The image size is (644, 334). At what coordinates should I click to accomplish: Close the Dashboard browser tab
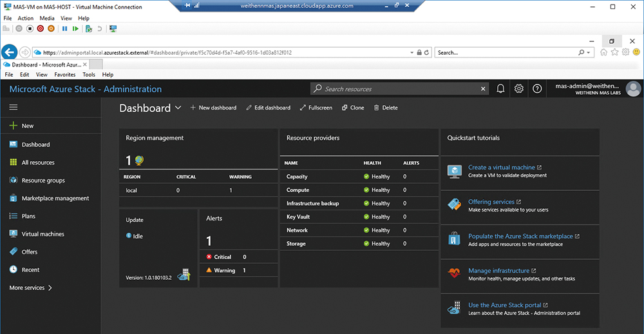[84, 64]
